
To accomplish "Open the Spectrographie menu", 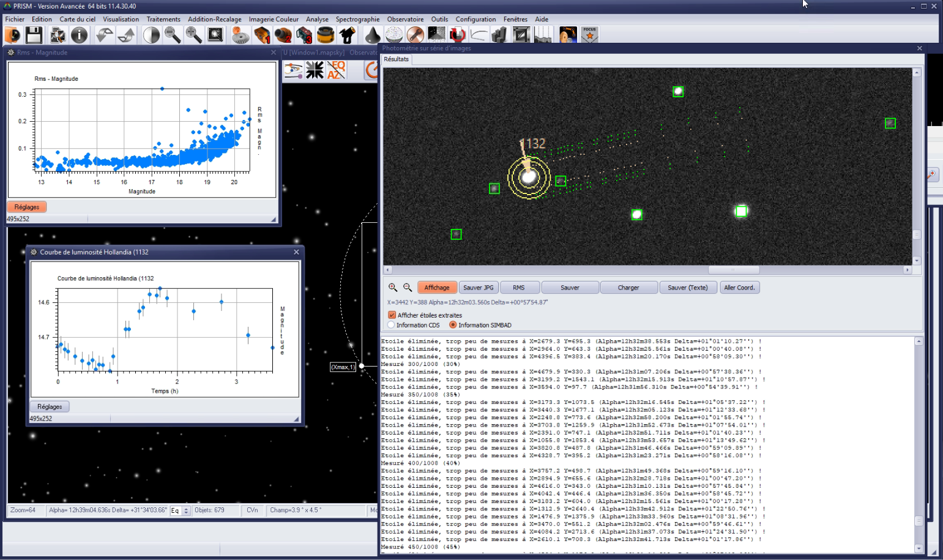I will click(357, 20).
